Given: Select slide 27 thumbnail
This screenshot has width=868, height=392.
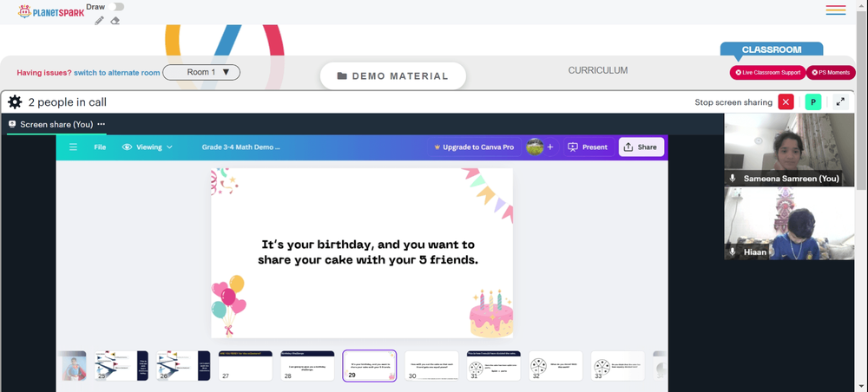Looking at the screenshot, I should tap(246, 365).
